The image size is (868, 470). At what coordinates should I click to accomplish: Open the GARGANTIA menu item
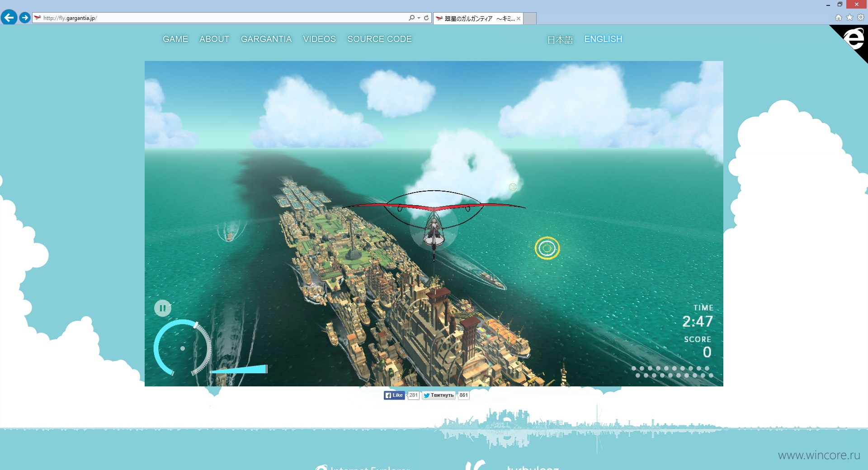266,39
